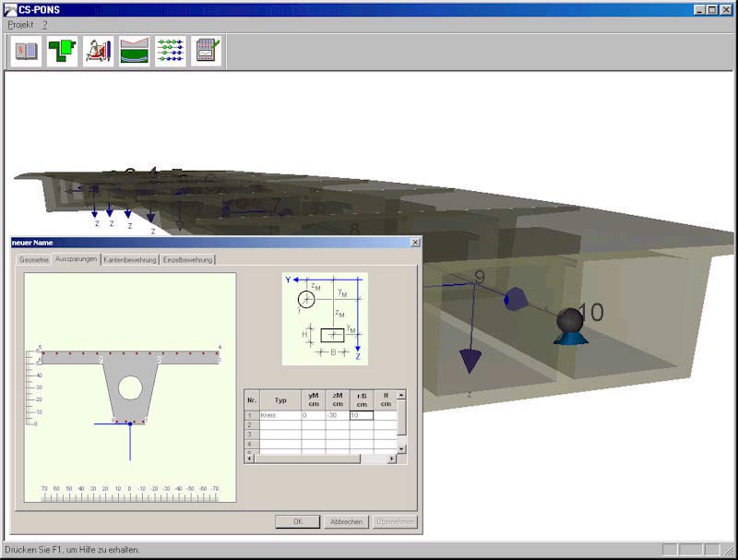Click the calculator results toolbar icon
This screenshot has height=560, width=738.
[x=206, y=52]
